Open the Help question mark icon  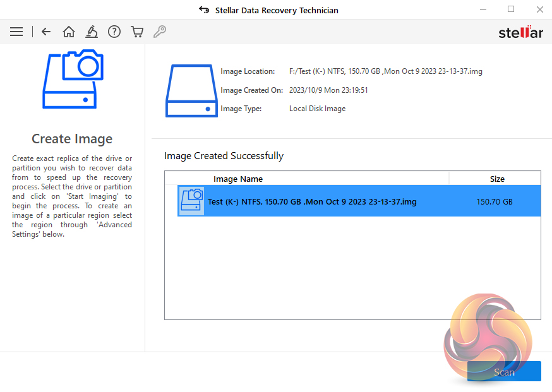[x=114, y=32]
